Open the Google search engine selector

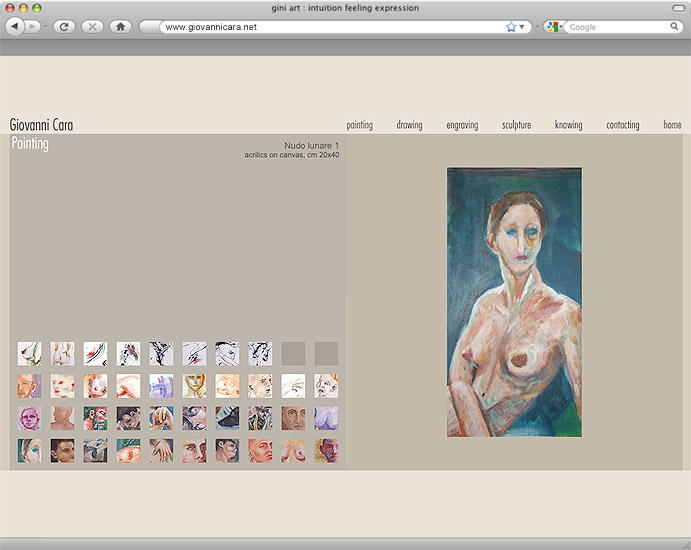click(x=553, y=27)
